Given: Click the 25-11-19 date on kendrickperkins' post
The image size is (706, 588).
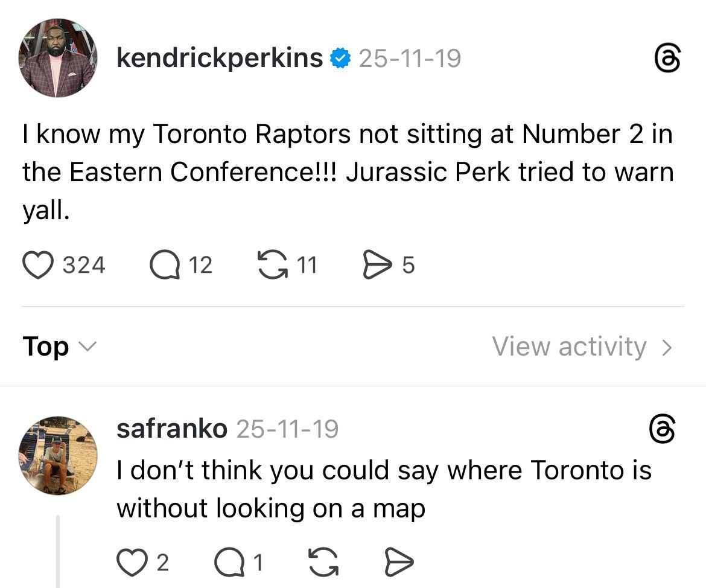Looking at the screenshot, I should pos(410,59).
